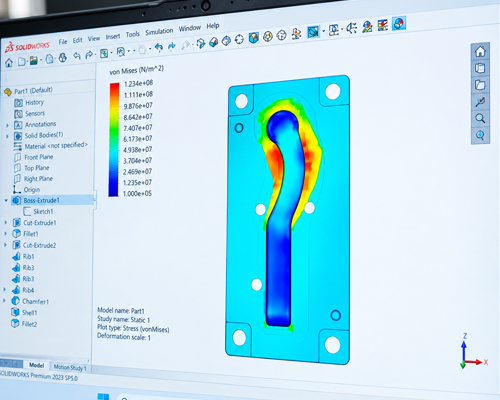Expand the Cut-Extrude1 feature
The image size is (500, 400).
pos(5,222)
